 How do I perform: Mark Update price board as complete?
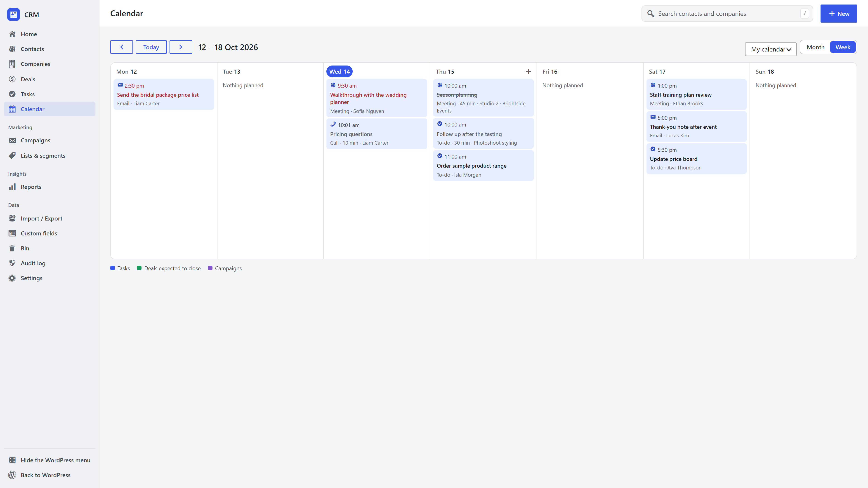pos(653,149)
